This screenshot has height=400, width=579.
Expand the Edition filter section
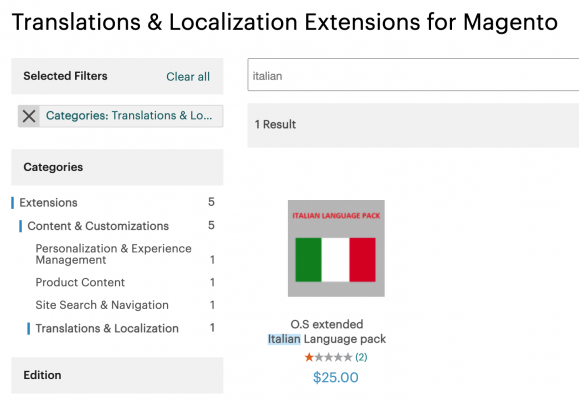point(117,375)
